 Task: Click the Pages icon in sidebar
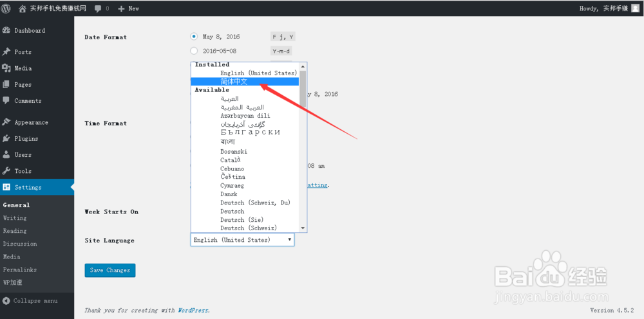point(6,84)
